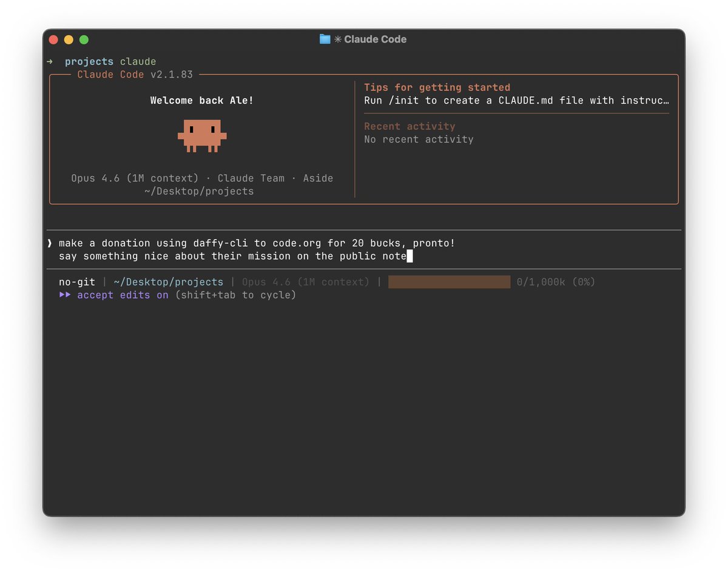Image resolution: width=728 pixels, height=573 pixels.
Task: Close the terminal window with the red button
Action: point(53,40)
